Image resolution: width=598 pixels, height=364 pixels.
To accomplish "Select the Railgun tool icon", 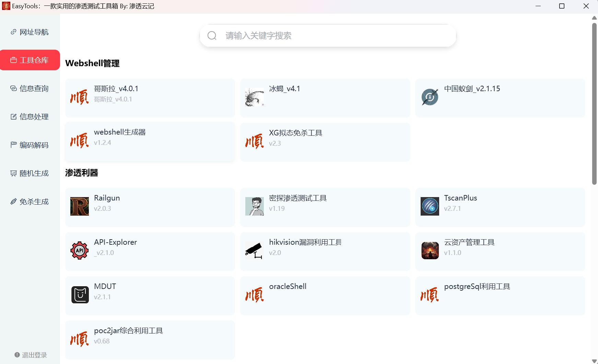I will (x=79, y=206).
